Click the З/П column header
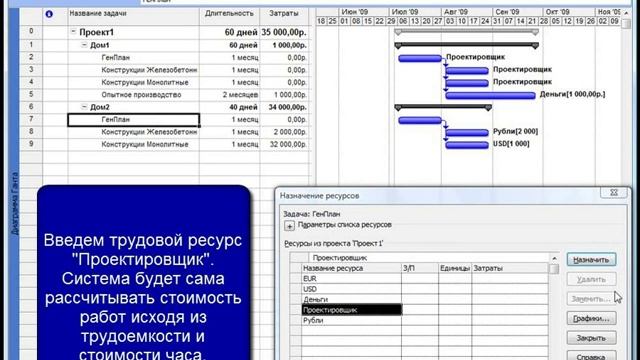Screen dimensions: 640x360 420,268
